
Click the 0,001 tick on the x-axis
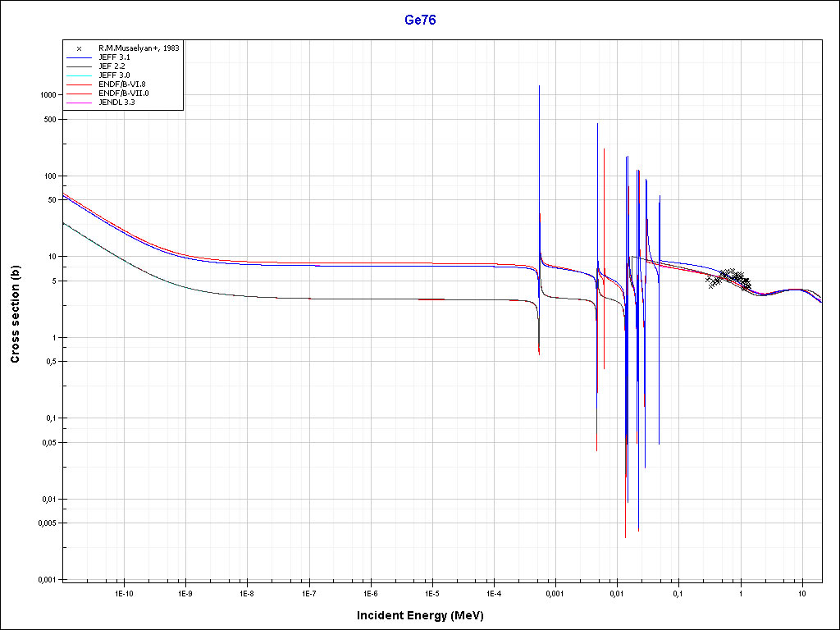coord(555,592)
